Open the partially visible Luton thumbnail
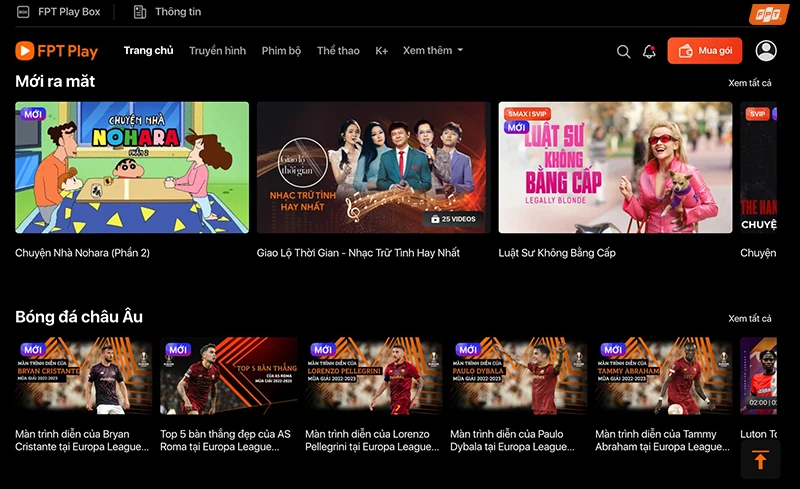The width and height of the screenshot is (800, 489). [x=759, y=376]
